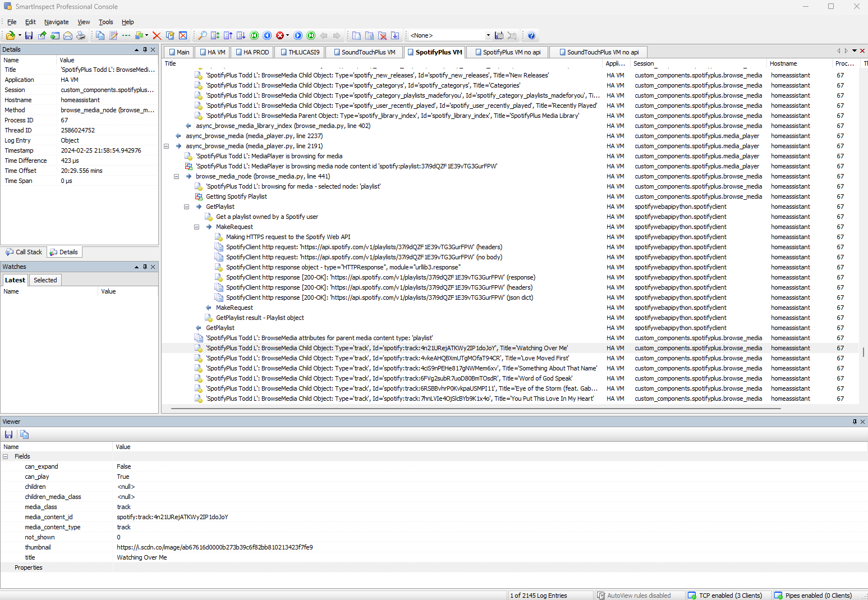This screenshot has width=868, height=600.
Task: Select the Call Stack tab
Action: (x=24, y=252)
